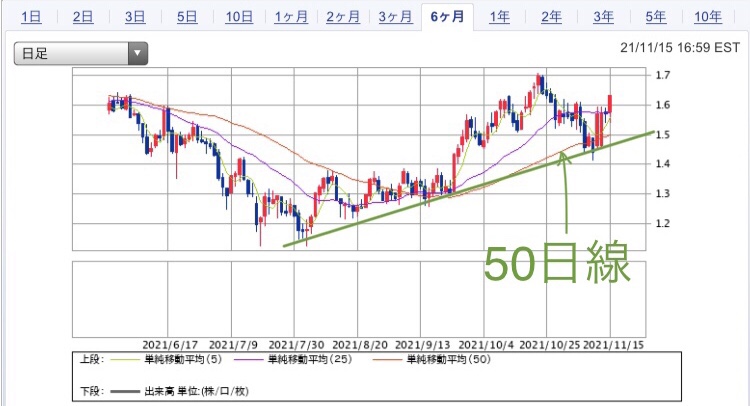Click the 1.6 price axis label
This screenshot has width=750, height=406.
(662, 105)
